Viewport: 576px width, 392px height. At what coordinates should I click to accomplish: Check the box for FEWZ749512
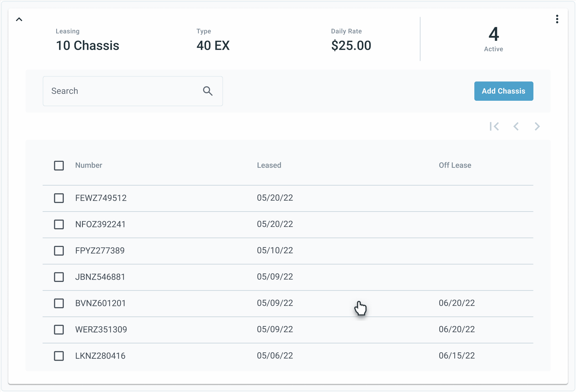pos(59,198)
